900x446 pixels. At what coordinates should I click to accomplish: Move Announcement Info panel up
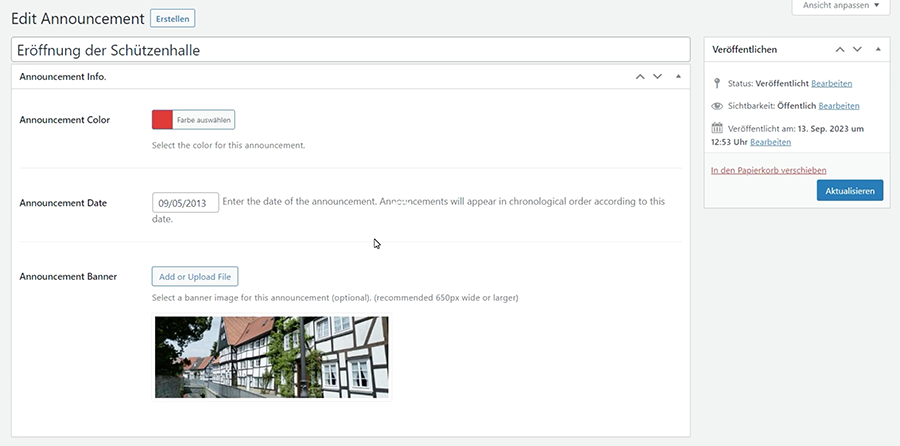click(640, 76)
